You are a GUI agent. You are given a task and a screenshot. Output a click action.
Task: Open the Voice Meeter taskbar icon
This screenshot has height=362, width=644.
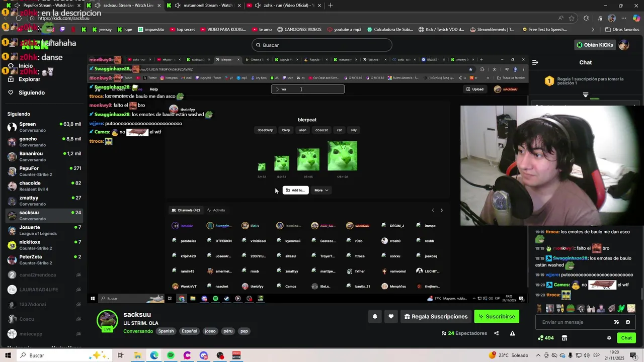[x=236, y=355]
